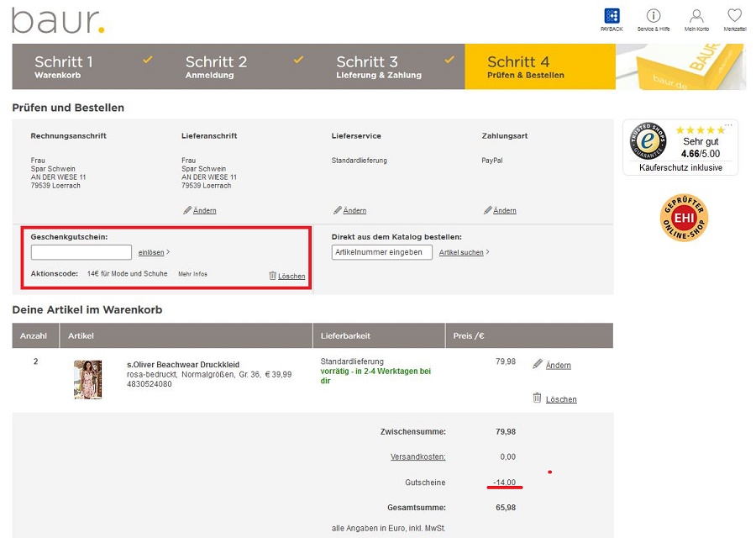Image resolution: width=756 pixels, height=538 pixels.
Task: Focus the Artikelnummer eingeben field
Action: pos(382,252)
